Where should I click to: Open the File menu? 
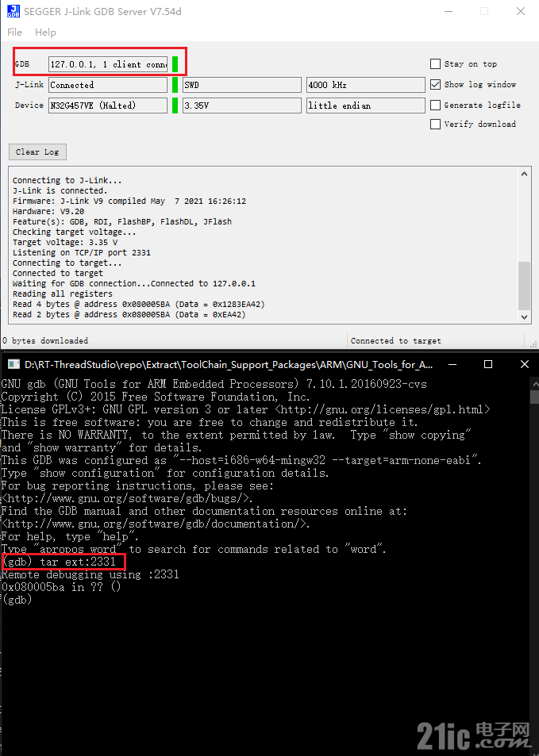click(x=14, y=33)
